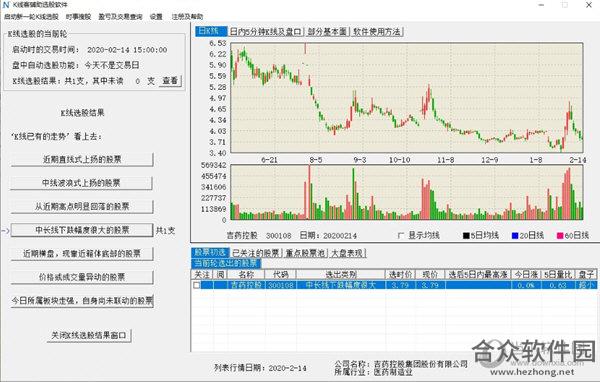Click the 关闭K线选股结果窗口 button

[x=89, y=335]
